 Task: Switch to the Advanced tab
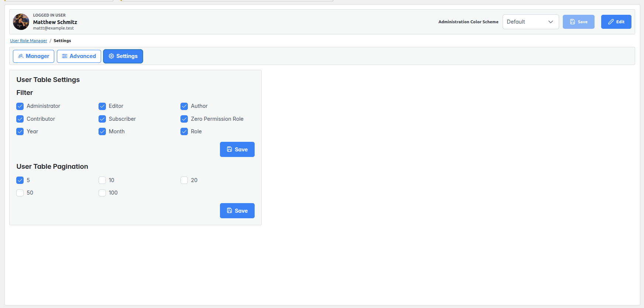(x=79, y=56)
